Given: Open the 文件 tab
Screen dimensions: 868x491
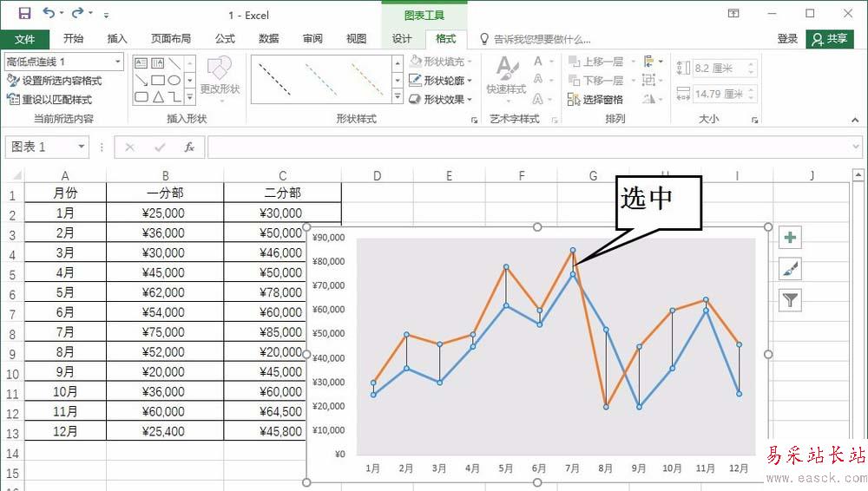Looking at the screenshot, I should 24,39.
